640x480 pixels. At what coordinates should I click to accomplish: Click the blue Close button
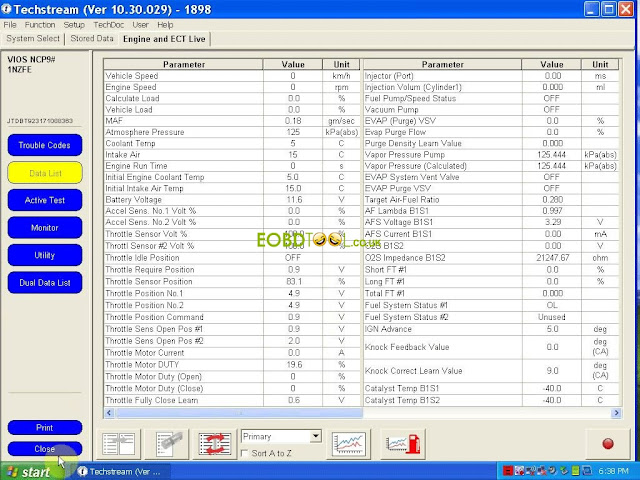tap(45, 449)
